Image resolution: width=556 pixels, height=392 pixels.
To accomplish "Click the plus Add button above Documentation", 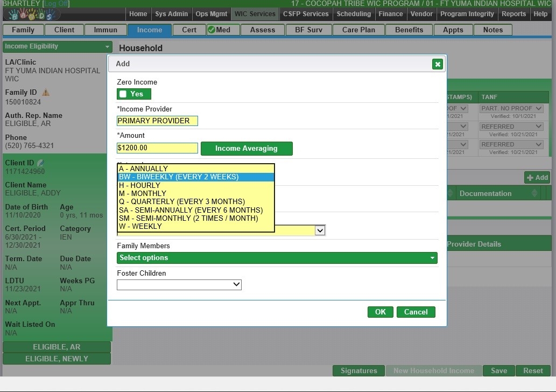I will (537, 177).
